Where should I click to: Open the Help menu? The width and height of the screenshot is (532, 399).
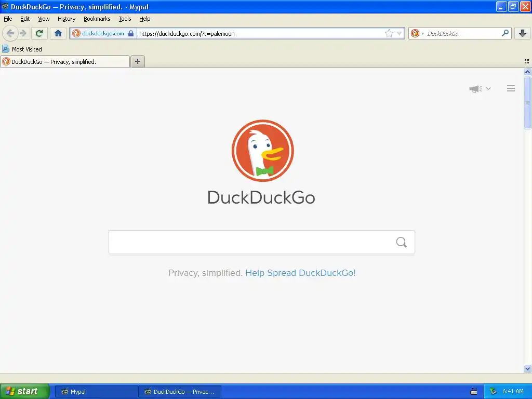coord(144,19)
